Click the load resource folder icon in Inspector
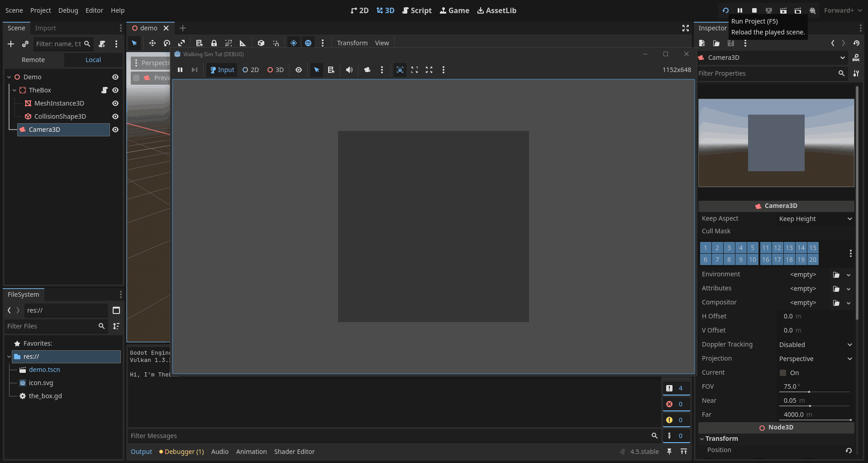This screenshot has height=463, width=868. 716,43
